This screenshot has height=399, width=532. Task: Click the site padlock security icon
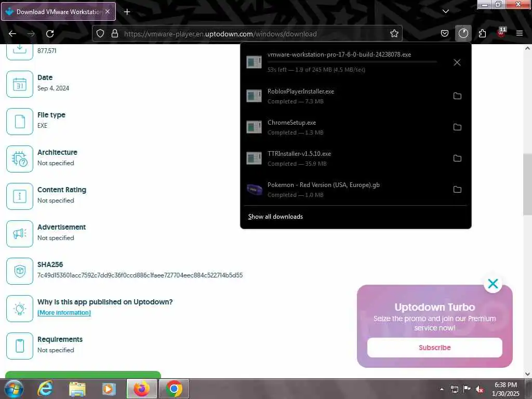[115, 34]
